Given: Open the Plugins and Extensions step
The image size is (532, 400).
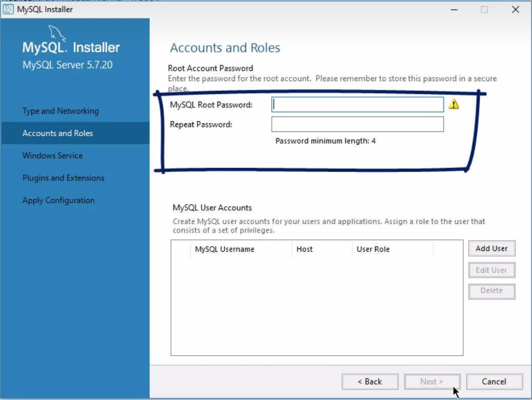Looking at the screenshot, I should [x=63, y=178].
